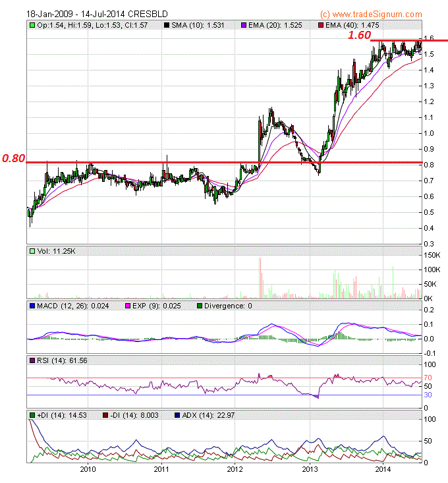Click the Divergence: 0 label
Screen dimensions: 448x483
pyautogui.click(x=228, y=306)
